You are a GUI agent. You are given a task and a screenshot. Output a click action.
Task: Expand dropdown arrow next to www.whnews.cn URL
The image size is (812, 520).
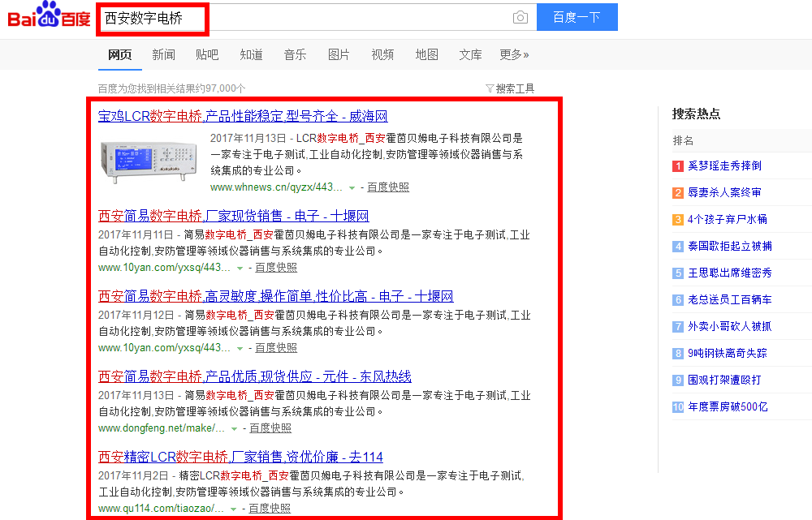(352, 188)
